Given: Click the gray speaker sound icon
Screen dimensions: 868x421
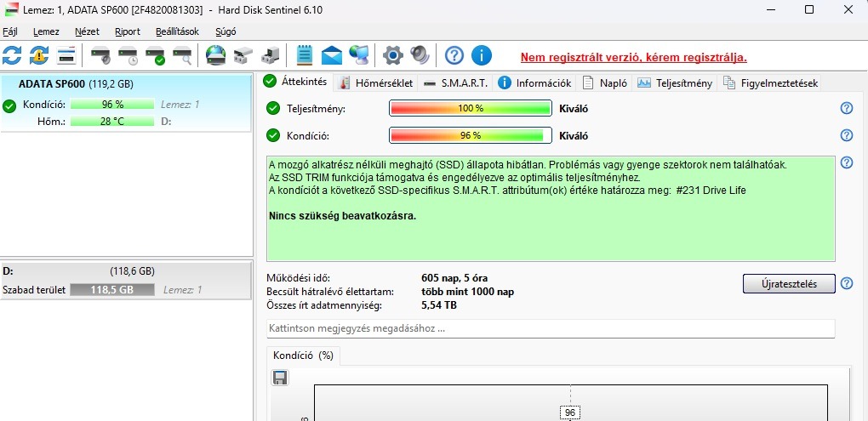Looking at the screenshot, I should pos(420,55).
